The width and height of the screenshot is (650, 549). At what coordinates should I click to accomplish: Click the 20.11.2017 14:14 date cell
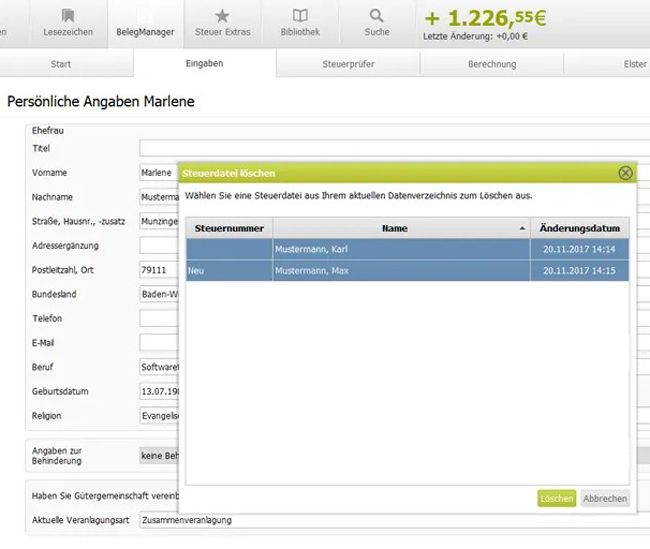[580, 249]
